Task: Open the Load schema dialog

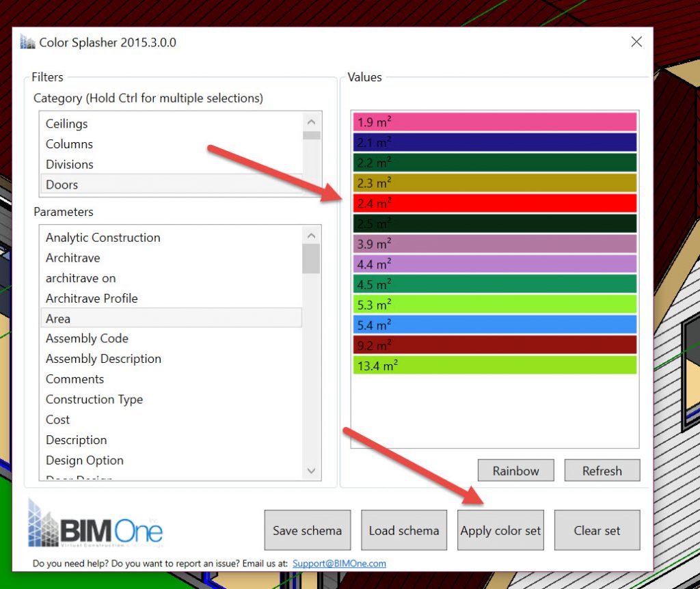Action: (404, 530)
